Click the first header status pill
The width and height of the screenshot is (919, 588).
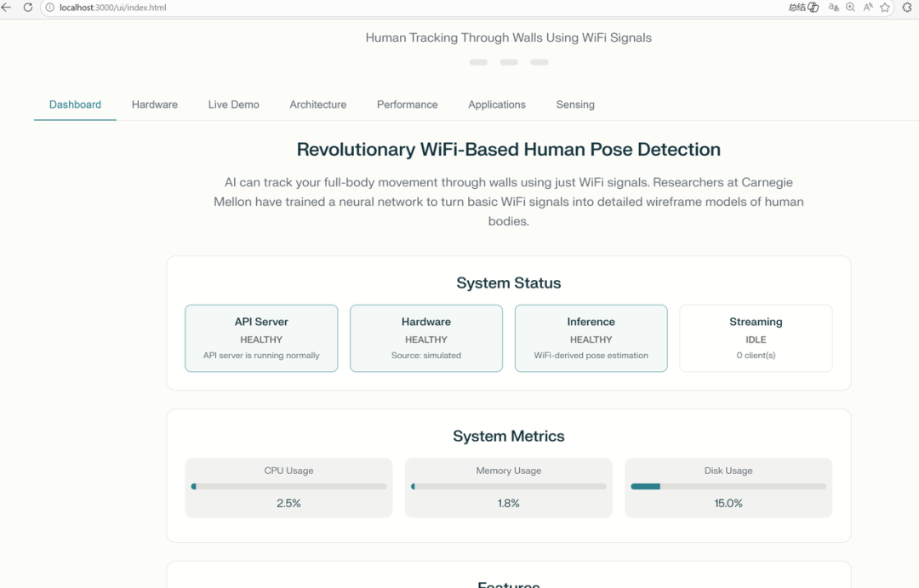click(x=478, y=62)
